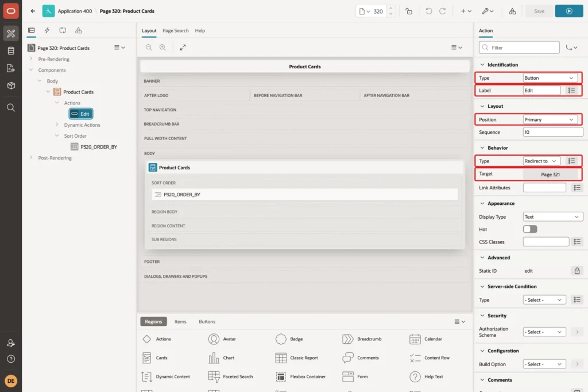Click the property Filter search field
Image resolution: width=588 pixels, height=392 pixels.
point(519,48)
